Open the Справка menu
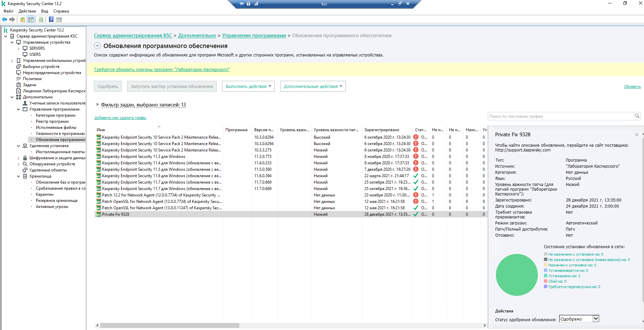 (61, 11)
